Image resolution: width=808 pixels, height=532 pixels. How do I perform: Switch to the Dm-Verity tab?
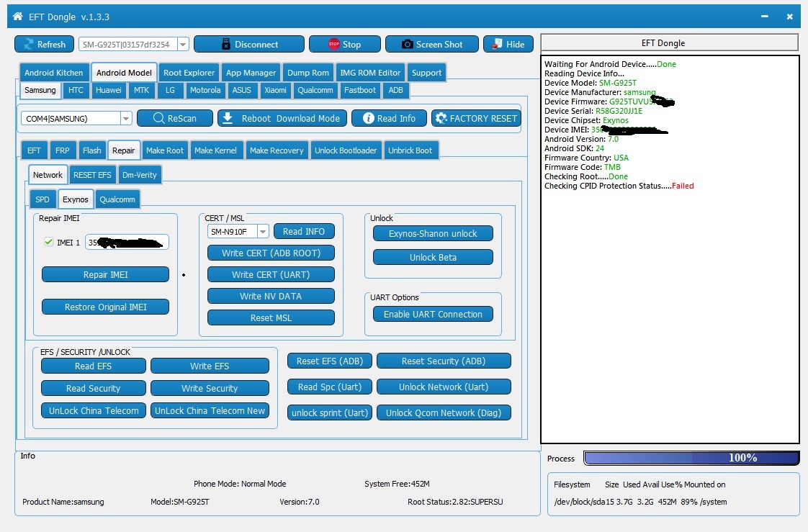tap(140, 175)
